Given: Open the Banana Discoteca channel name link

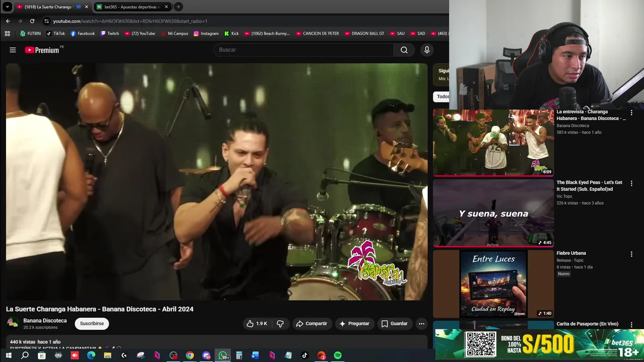Looking at the screenshot, I should click(x=45, y=320).
